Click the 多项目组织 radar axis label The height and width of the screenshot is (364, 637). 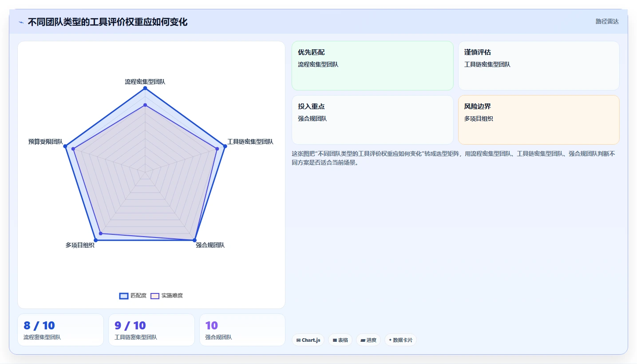click(80, 245)
